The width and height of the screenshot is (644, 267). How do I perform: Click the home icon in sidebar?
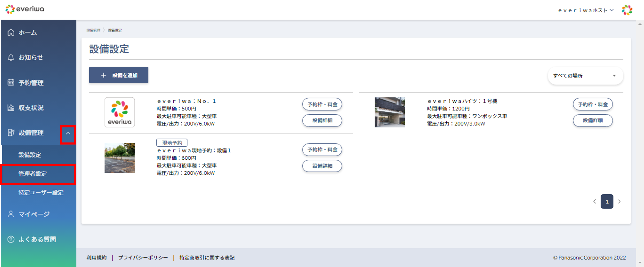coord(11,32)
